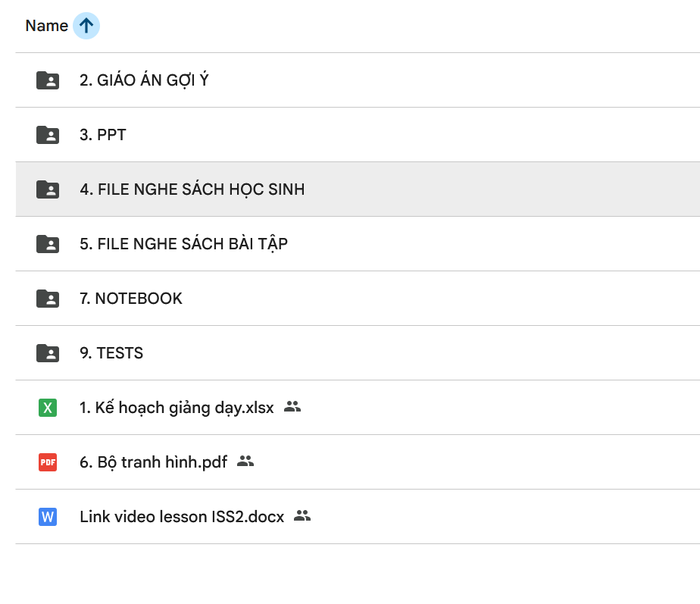This screenshot has height=604, width=700.
Task: Click shared people icon beside Bộ tranh hình.pdf
Action: click(245, 461)
